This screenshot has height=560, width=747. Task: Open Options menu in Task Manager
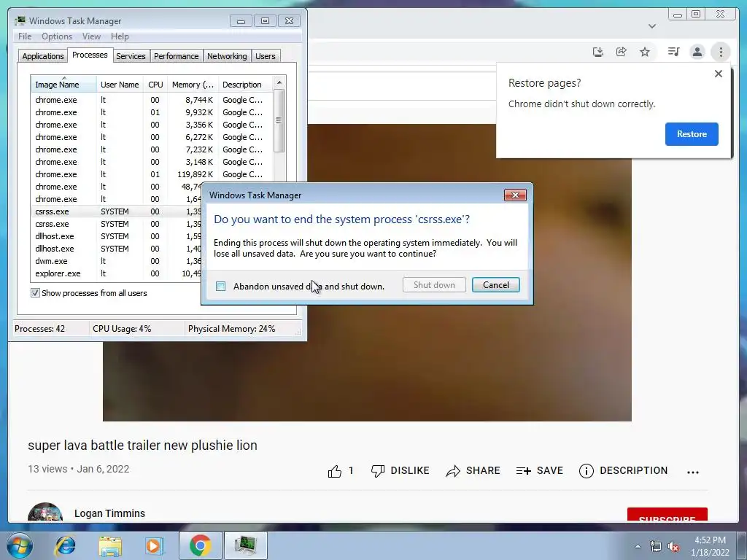[57, 36]
